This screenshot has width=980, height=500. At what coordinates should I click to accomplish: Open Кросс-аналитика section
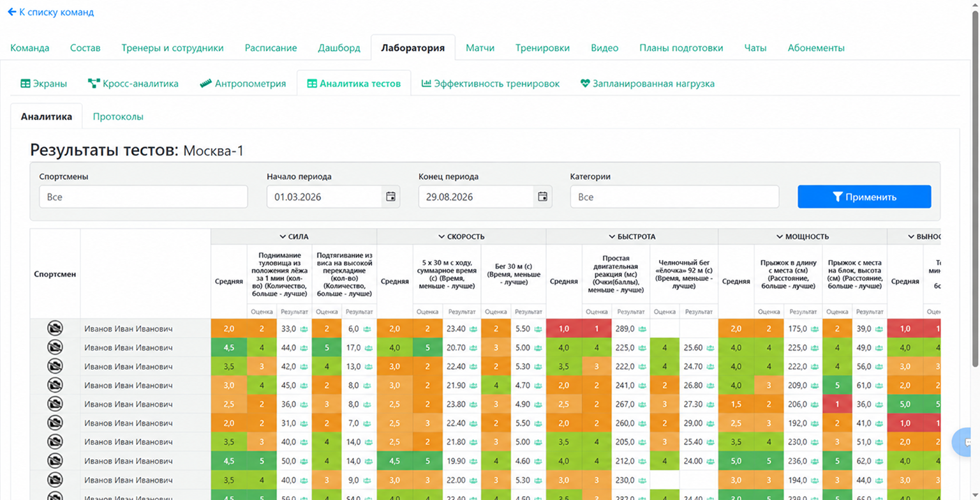133,84
